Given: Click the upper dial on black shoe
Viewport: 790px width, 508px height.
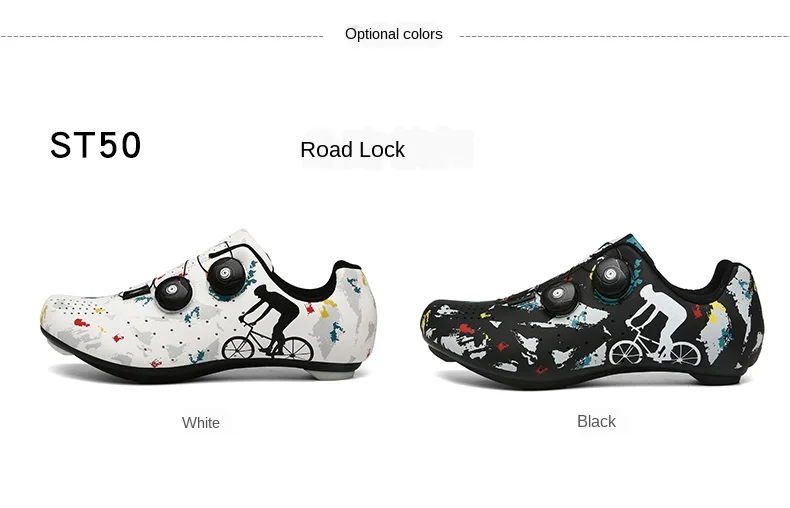Looking at the screenshot, I should click(612, 276).
